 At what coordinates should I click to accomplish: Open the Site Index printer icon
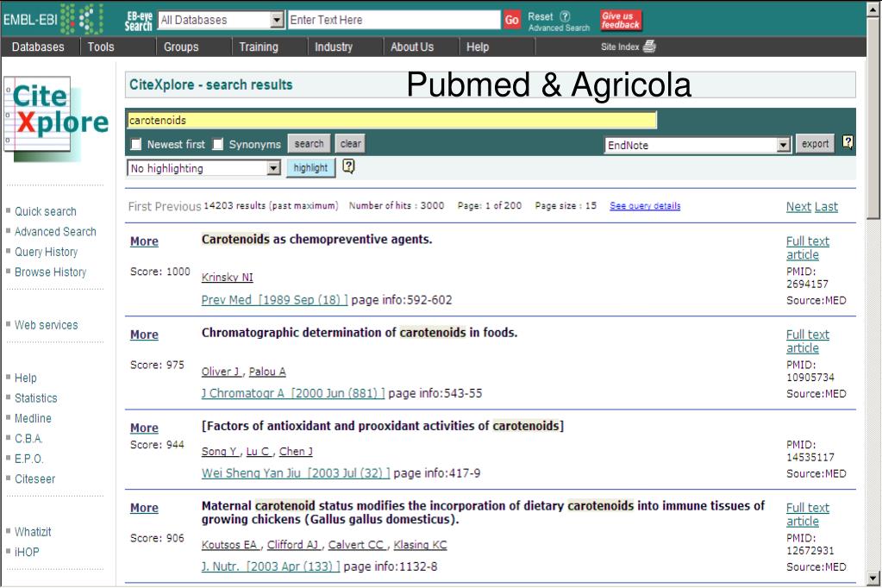(x=649, y=47)
